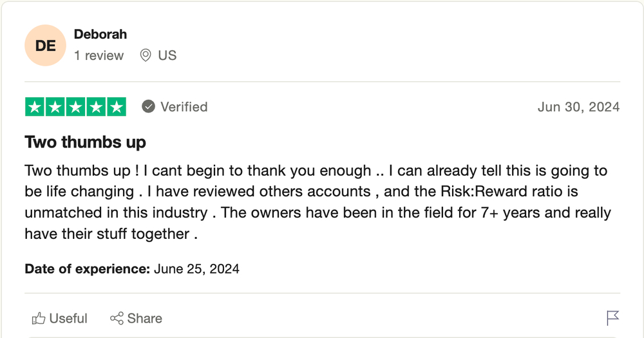This screenshot has width=644, height=338.
Task: Click the Jun 30, 2024 review date
Action: [x=578, y=107]
